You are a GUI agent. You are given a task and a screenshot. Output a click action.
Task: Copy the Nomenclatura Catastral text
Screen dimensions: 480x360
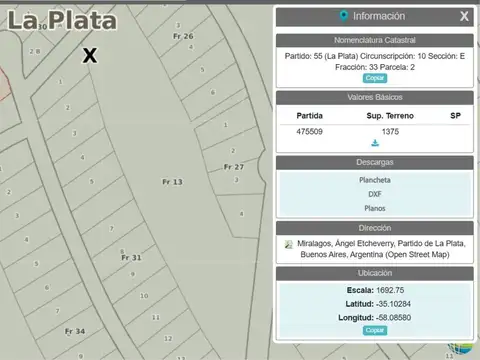[x=375, y=78]
